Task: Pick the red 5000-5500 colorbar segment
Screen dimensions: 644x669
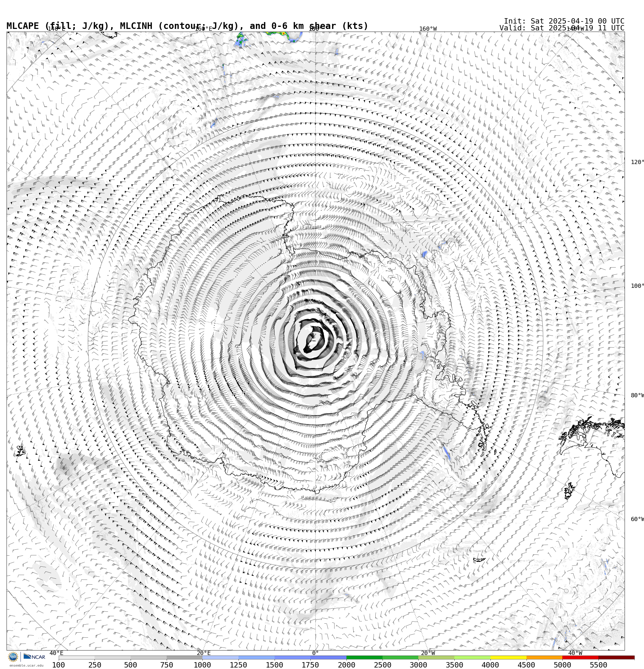Action: pyautogui.click(x=580, y=657)
